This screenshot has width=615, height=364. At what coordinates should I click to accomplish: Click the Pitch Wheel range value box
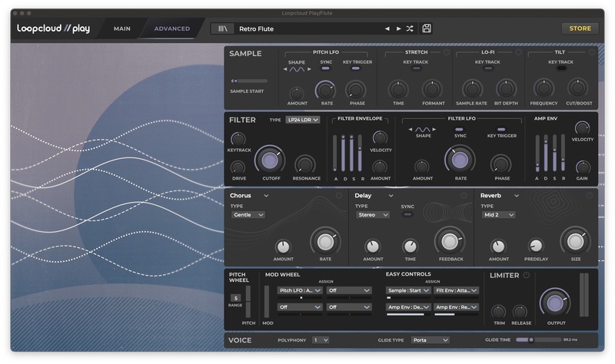coord(236,297)
